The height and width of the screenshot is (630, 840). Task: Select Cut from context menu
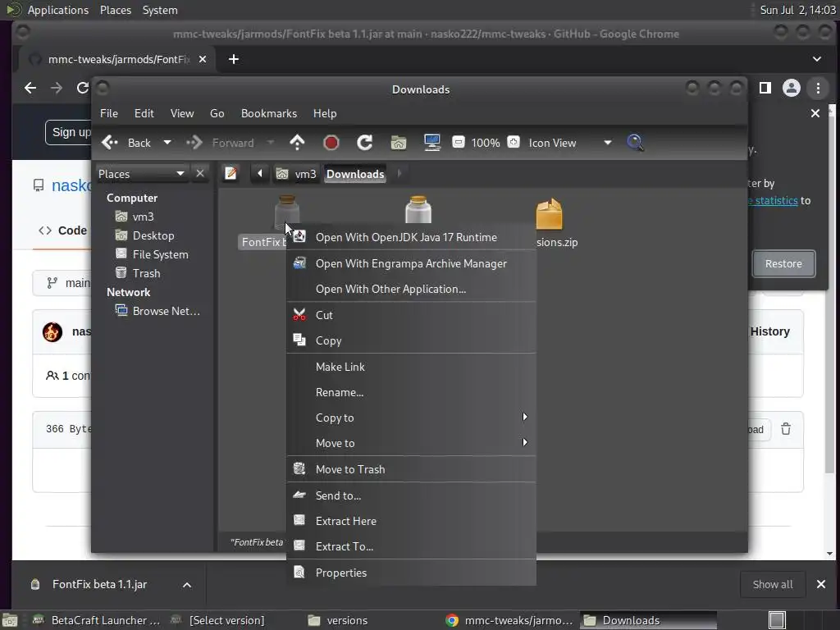412,315
